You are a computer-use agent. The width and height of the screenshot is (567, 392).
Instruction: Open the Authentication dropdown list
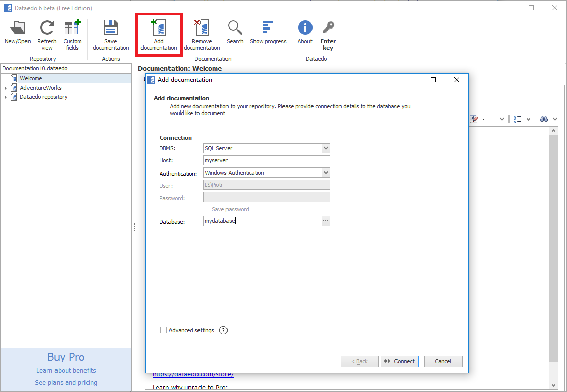click(x=326, y=173)
